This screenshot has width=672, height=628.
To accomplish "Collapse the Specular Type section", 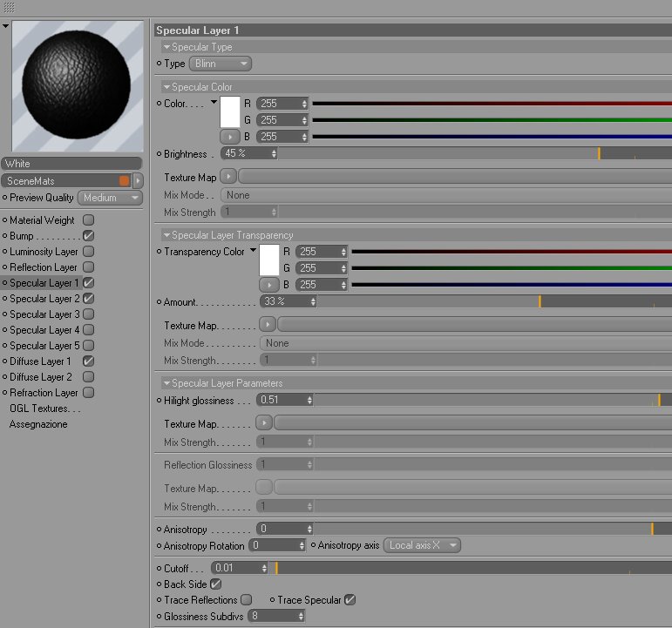I will point(166,47).
